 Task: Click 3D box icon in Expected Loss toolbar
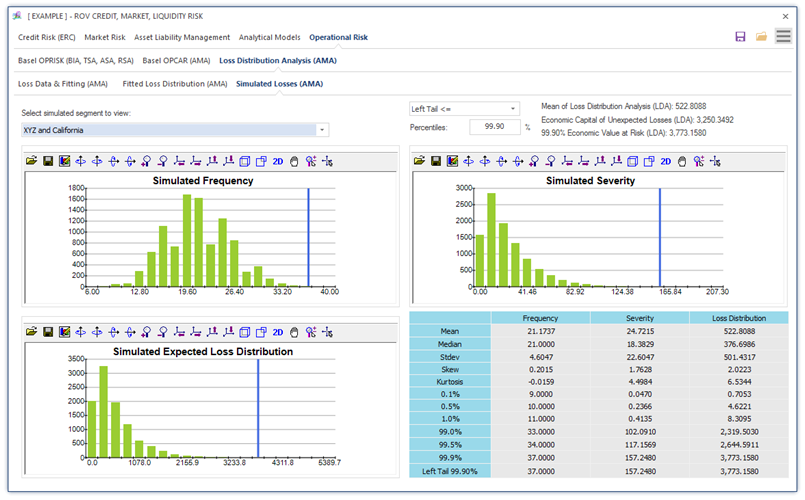pos(245,333)
